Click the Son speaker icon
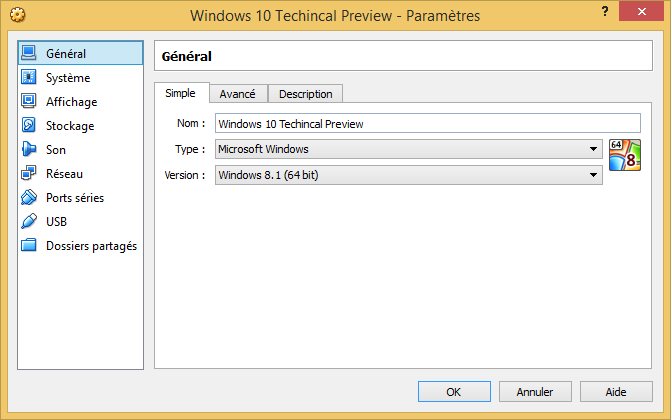This screenshot has width=671, height=420. tap(29, 149)
